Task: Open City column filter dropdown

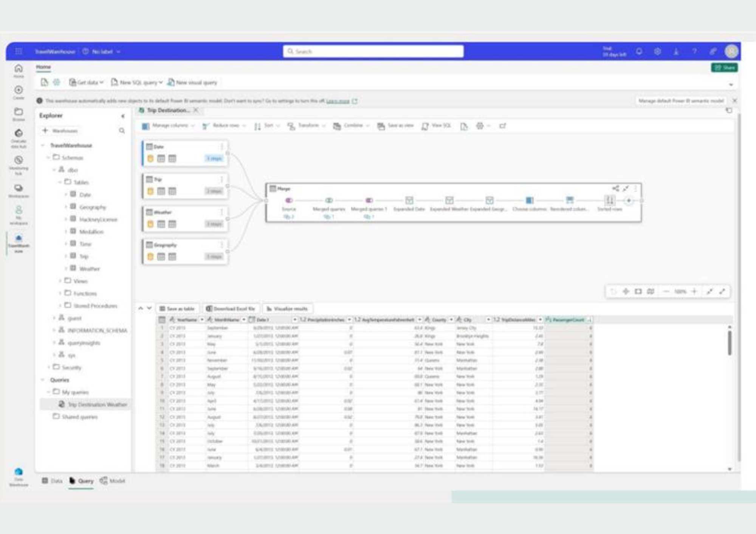Action: click(x=488, y=320)
